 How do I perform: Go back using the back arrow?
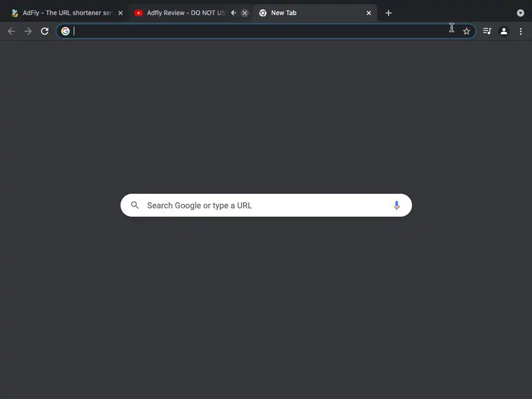(x=11, y=31)
